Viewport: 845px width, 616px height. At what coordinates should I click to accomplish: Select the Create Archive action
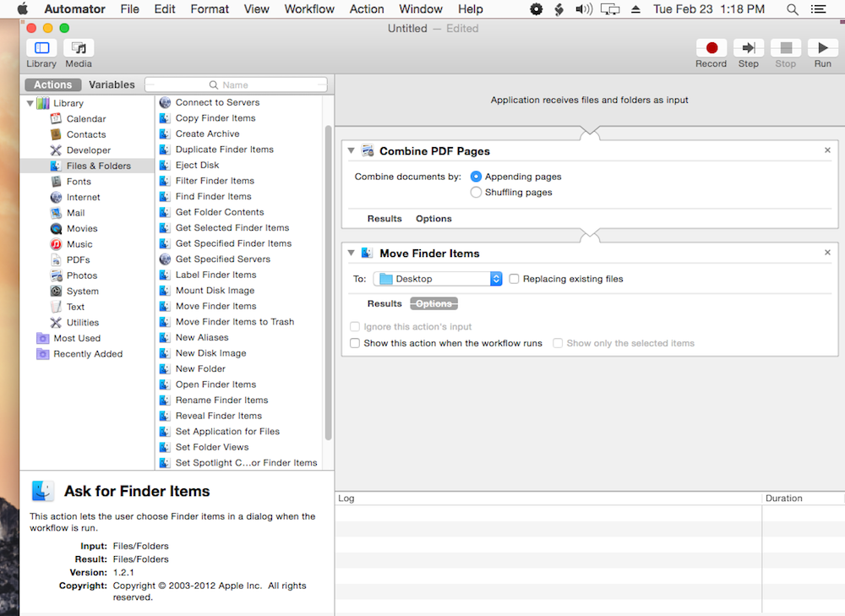click(208, 134)
